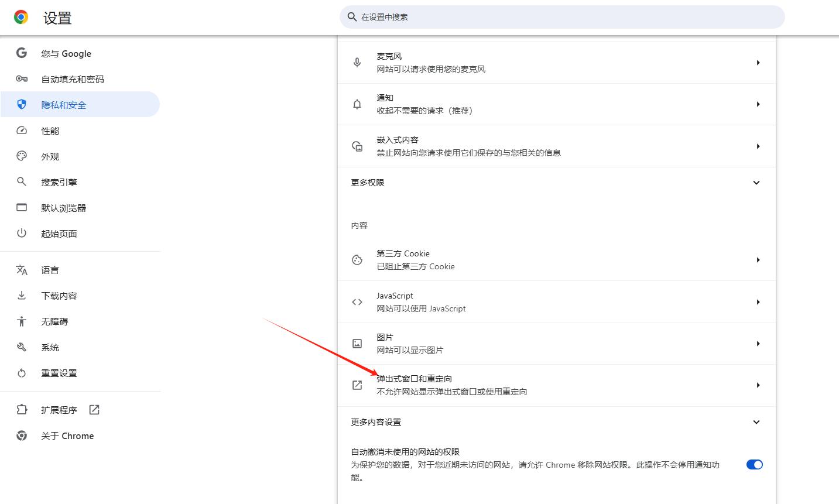
Task: Click 已阻止第三方 Cookie status text
Action: point(416,266)
